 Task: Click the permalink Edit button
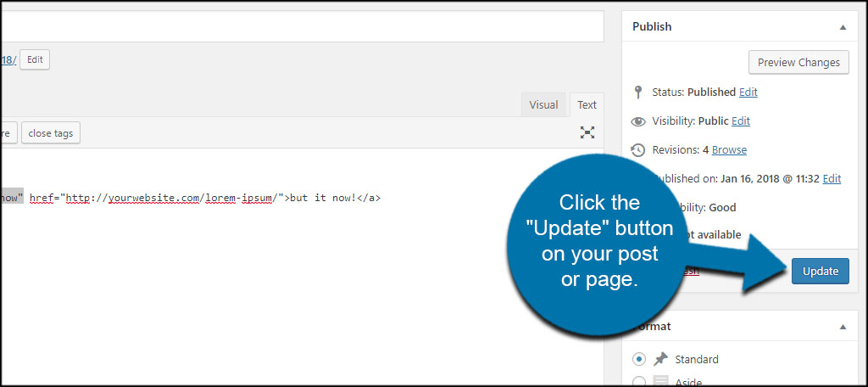[35, 60]
